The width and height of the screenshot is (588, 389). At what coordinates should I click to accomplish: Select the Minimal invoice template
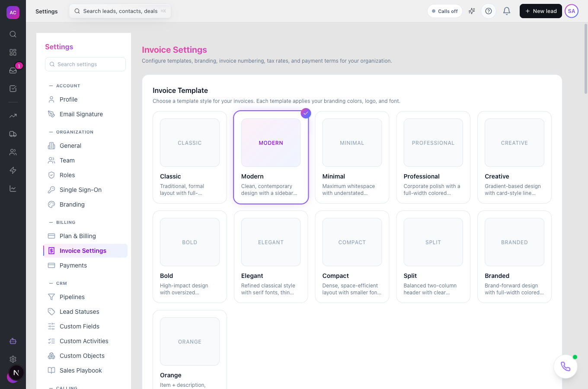pyautogui.click(x=352, y=157)
